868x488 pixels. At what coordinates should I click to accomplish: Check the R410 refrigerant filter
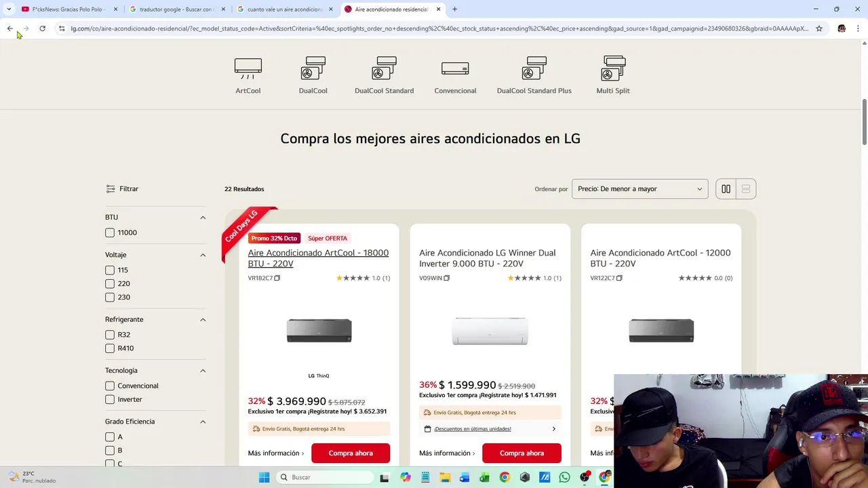click(x=110, y=348)
